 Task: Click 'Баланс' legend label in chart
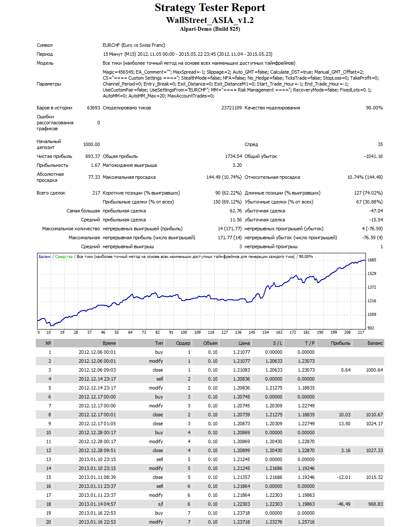pyautogui.click(x=45, y=257)
